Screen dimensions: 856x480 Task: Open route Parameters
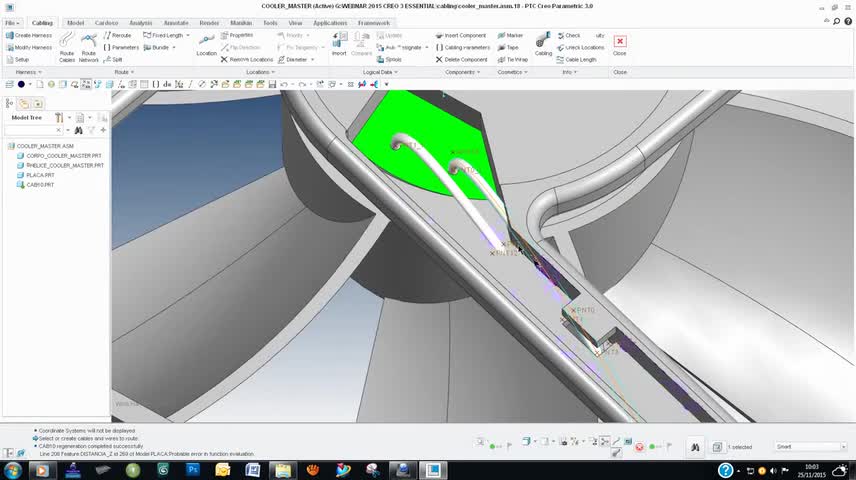[x=121, y=48]
